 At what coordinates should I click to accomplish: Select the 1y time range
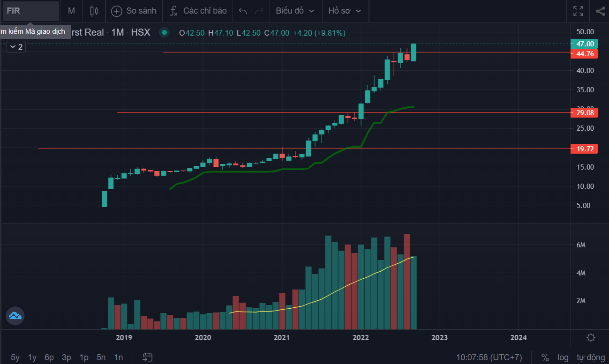(x=32, y=357)
